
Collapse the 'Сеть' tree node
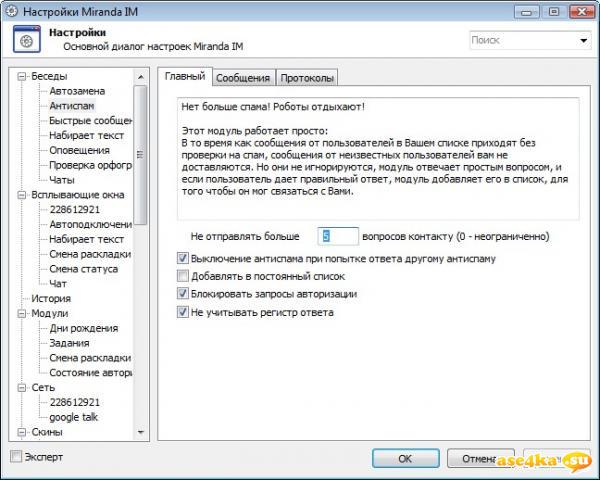coord(22,388)
